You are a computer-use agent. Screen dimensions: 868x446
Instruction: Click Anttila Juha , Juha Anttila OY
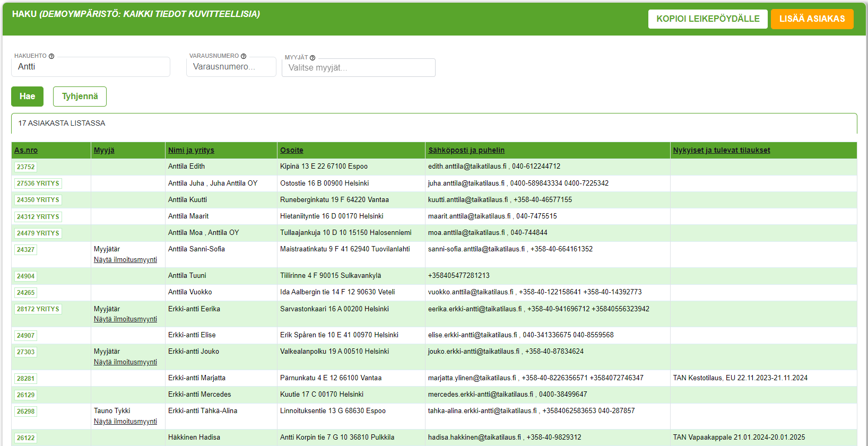(x=213, y=183)
